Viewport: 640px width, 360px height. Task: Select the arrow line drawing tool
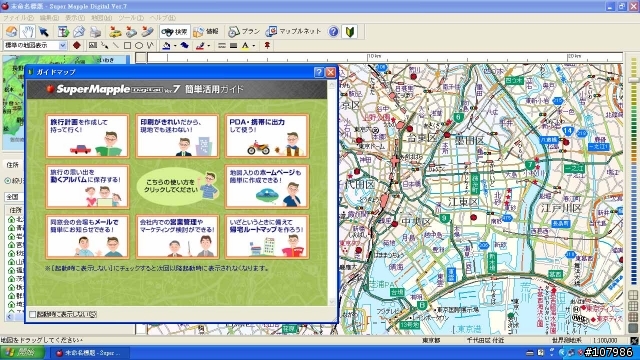pos(104,45)
